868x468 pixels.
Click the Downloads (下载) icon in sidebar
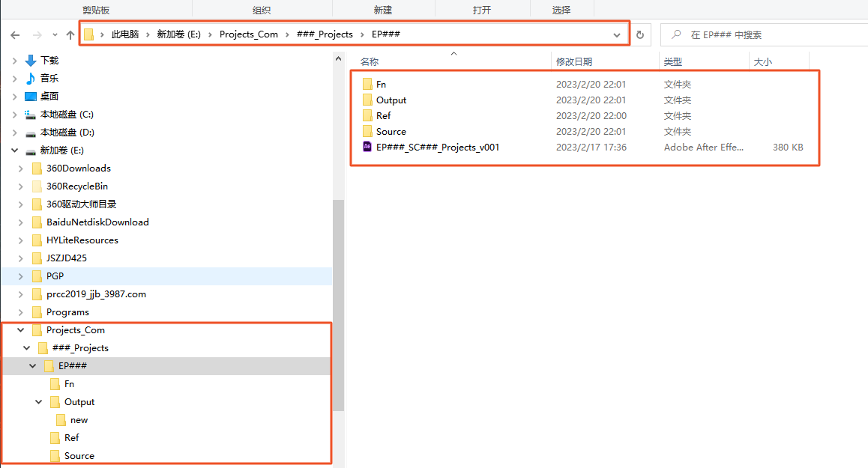(x=31, y=61)
